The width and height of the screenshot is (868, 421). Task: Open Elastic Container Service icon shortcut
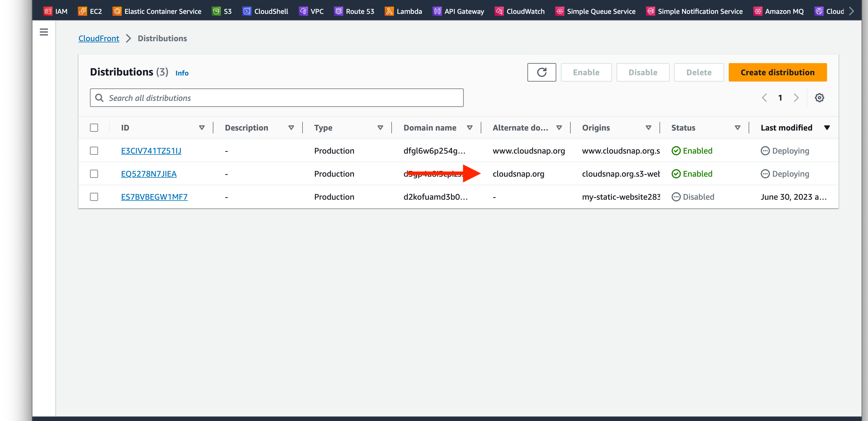pos(117,12)
